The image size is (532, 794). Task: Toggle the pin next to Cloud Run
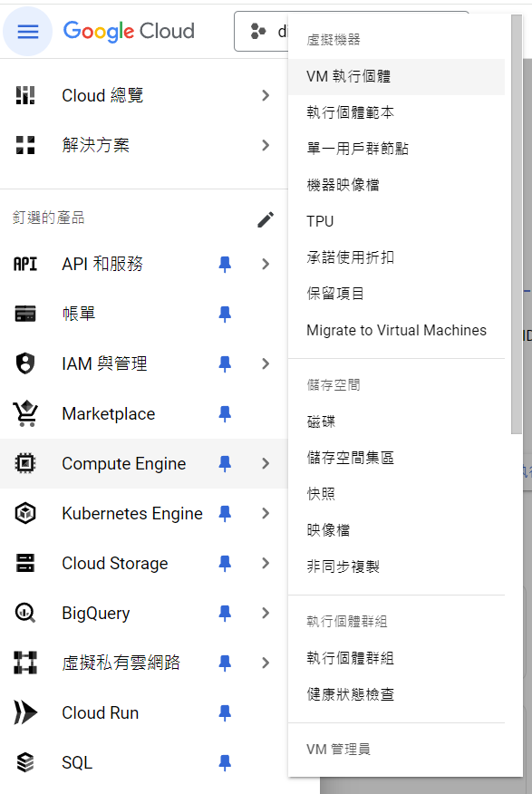225,713
